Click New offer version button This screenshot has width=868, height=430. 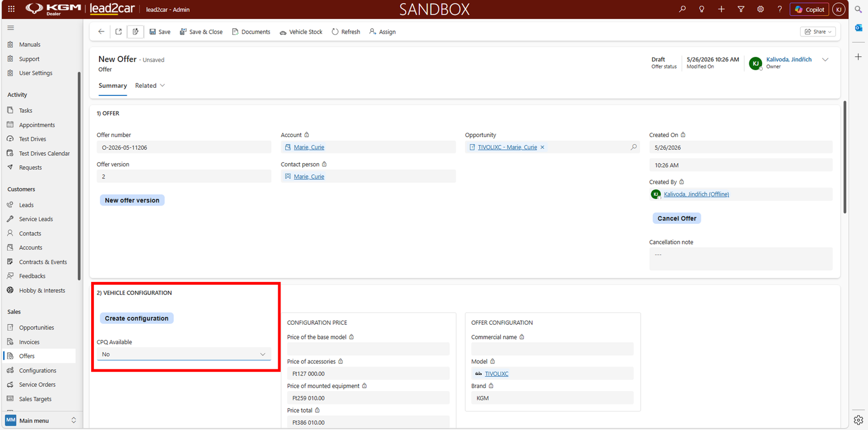pos(132,200)
